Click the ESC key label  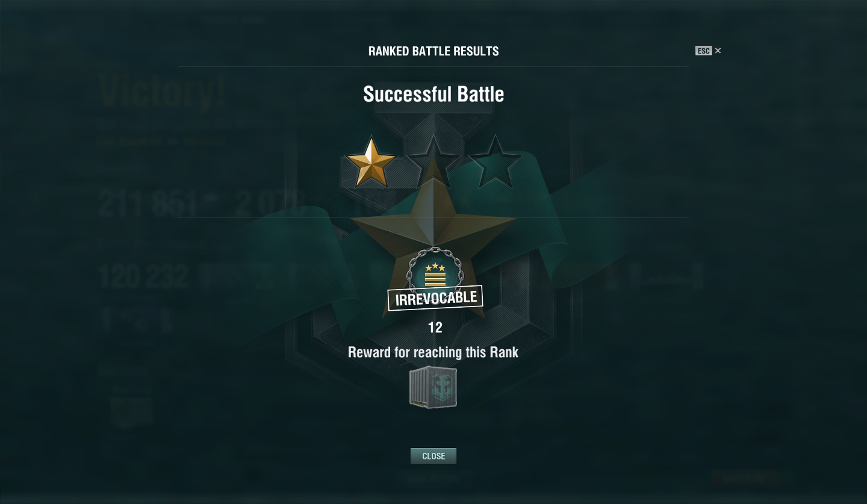(x=703, y=51)
